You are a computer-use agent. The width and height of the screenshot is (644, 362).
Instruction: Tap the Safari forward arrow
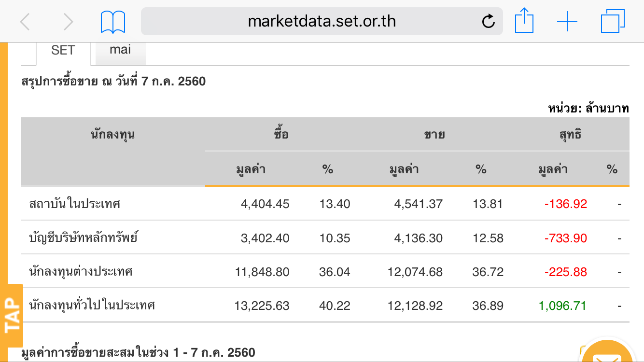click(x=69, y=22)
